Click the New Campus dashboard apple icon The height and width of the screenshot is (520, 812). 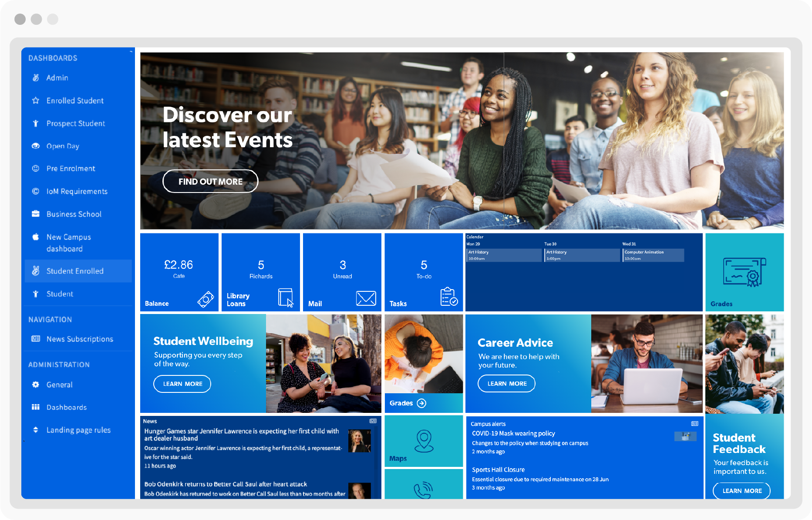36,237
